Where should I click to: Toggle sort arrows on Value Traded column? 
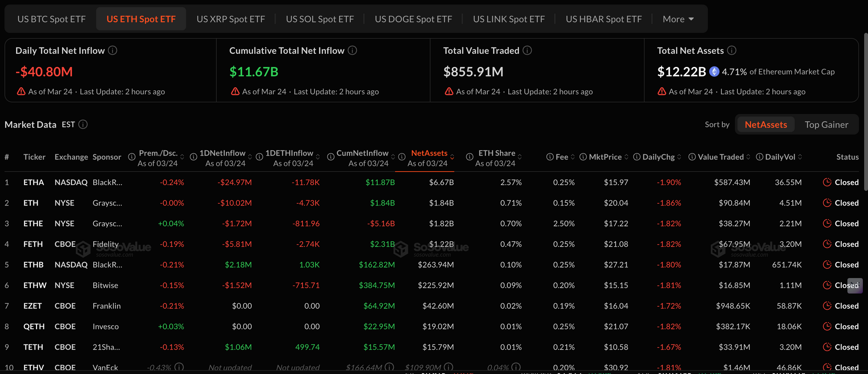(748, 157)
